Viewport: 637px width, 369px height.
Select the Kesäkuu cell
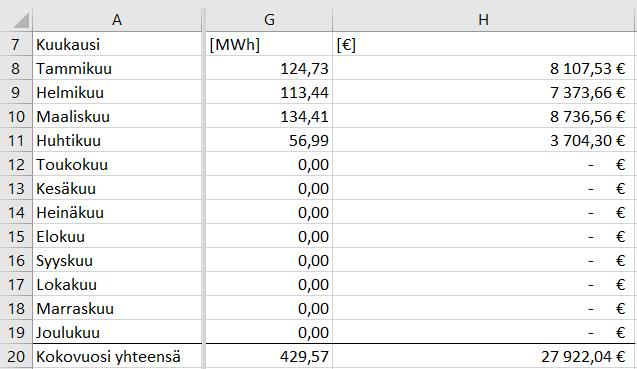coord(117,188)
